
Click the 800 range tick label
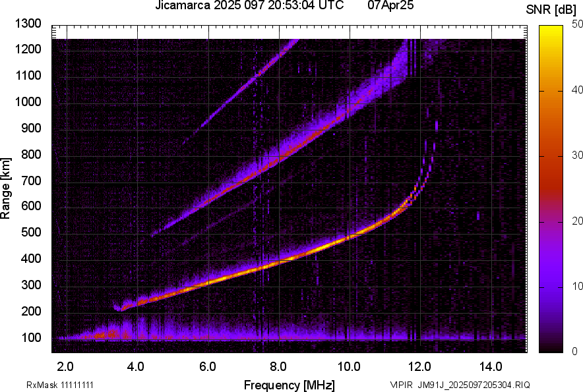coord(31,154)
